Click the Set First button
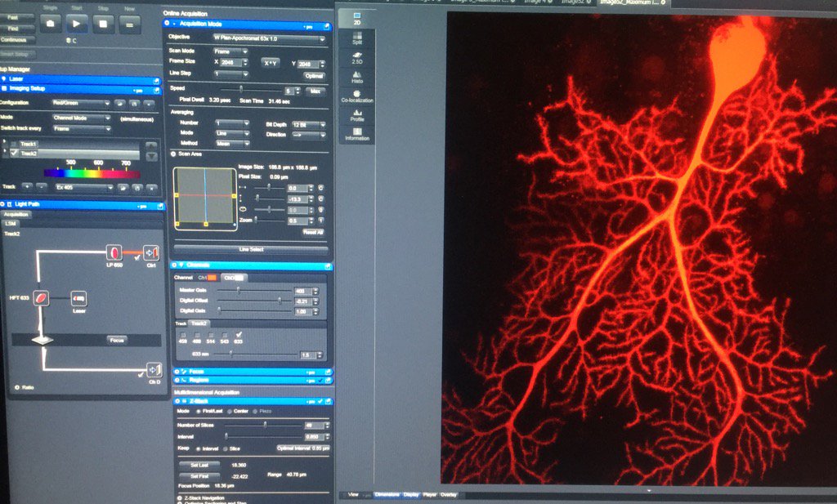 (x=199, y=475)
